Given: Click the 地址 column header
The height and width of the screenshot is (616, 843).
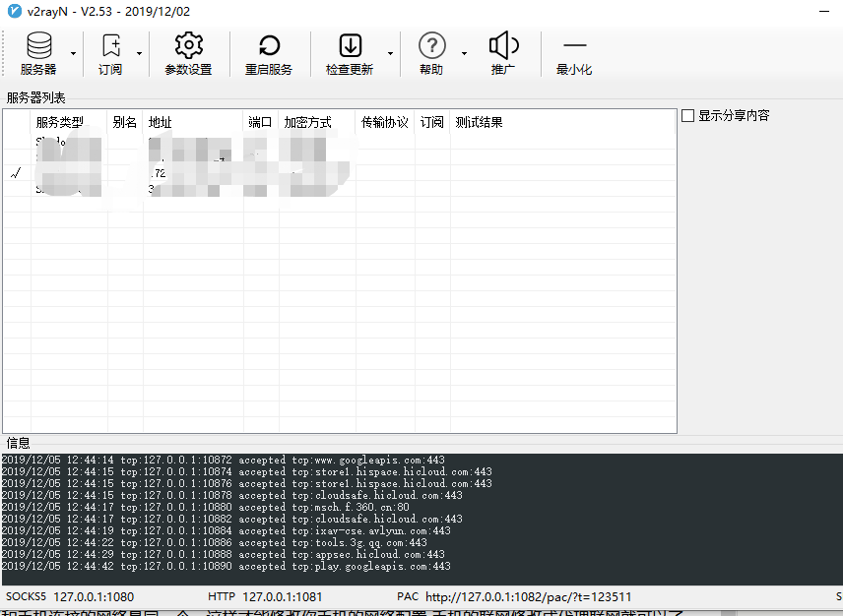Looking at the screenshot, I should point(160,122).
